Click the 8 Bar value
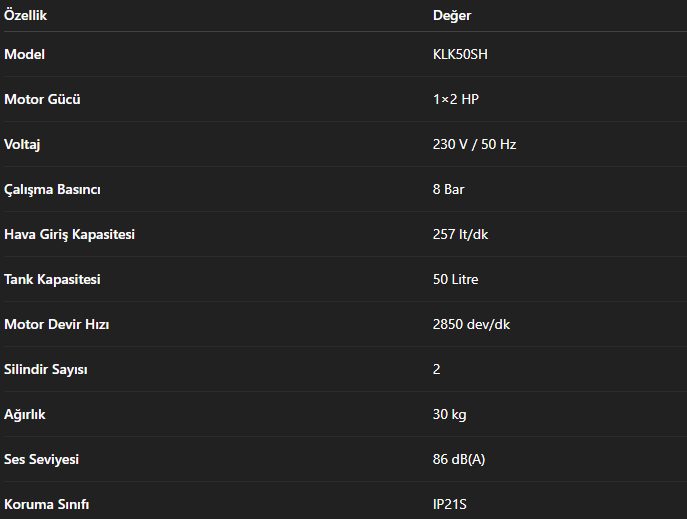This screenshot has height=519, width=687. point(448,189)
